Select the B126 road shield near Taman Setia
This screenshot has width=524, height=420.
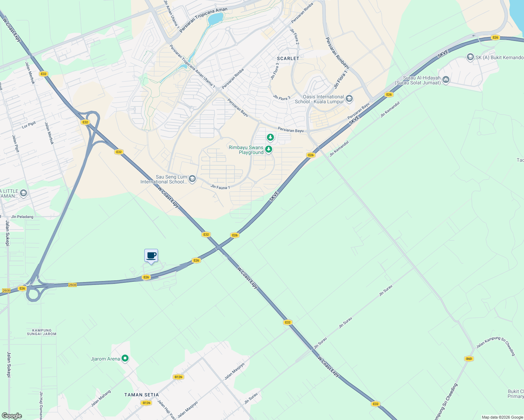(x=146, y=403)
